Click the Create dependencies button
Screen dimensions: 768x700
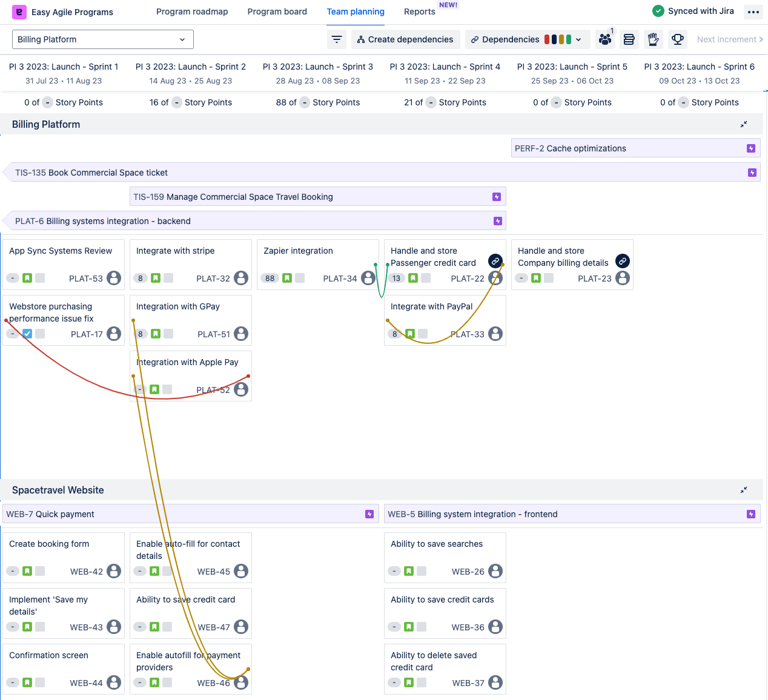coord(405,39)
